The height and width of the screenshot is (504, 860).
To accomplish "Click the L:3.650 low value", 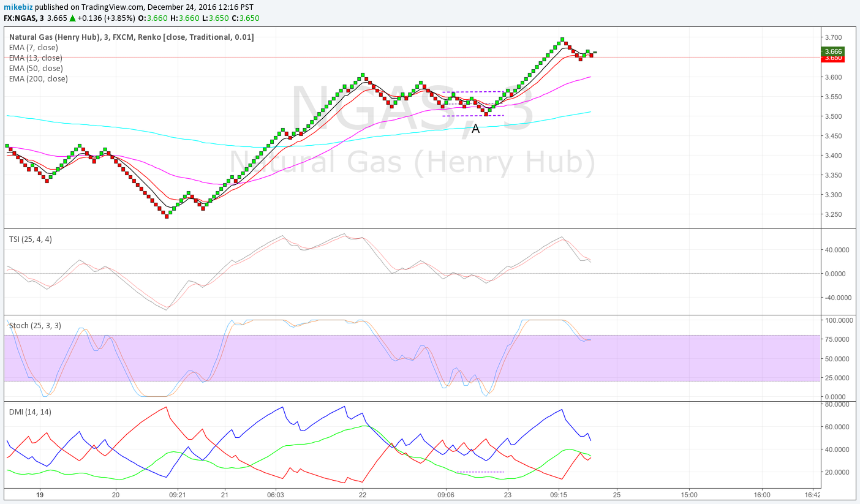I will pos(216,18).
